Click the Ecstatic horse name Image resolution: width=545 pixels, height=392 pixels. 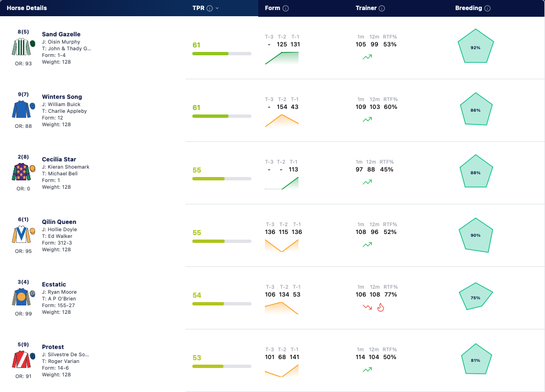point(54,284)
